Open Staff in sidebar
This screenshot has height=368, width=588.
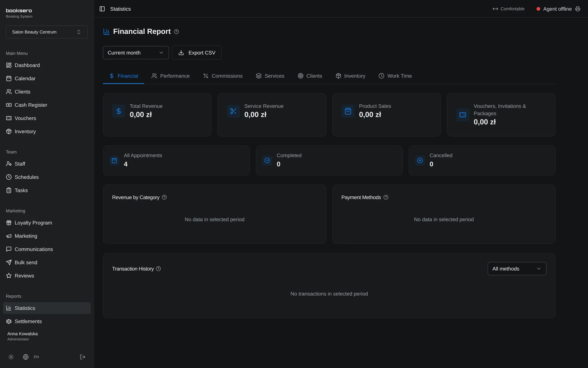47,164
